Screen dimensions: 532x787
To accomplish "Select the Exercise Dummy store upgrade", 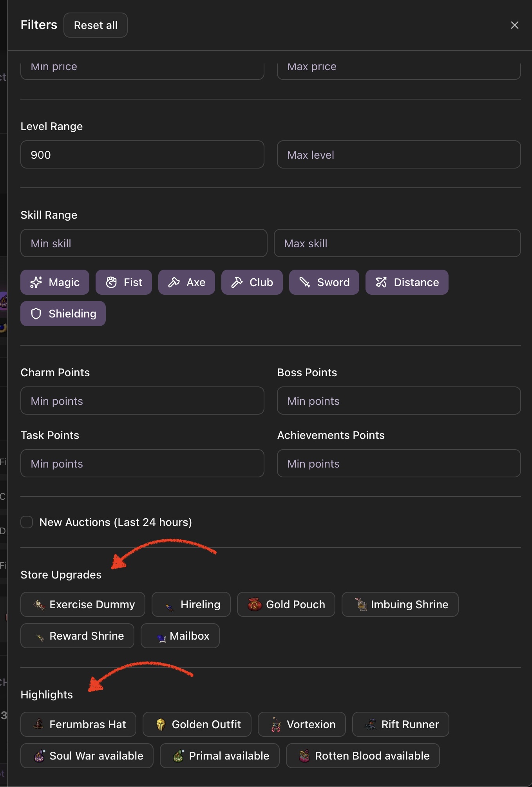I will point(83,604).
